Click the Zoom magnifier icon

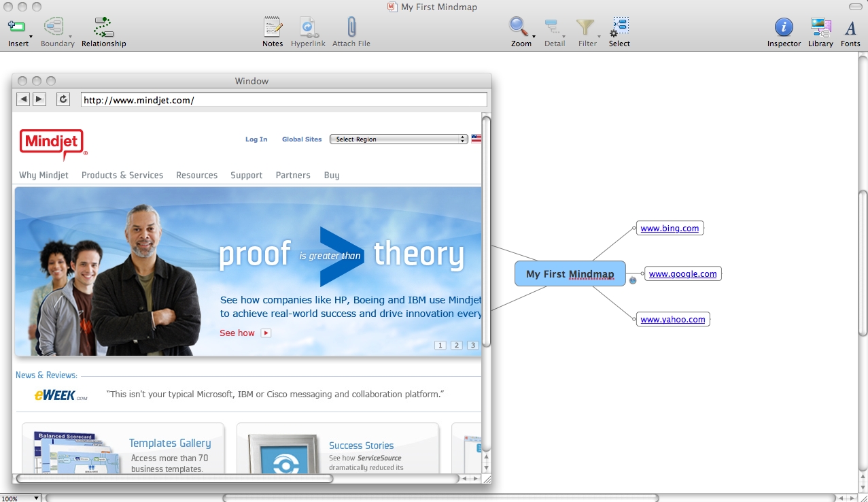(519, 27)
